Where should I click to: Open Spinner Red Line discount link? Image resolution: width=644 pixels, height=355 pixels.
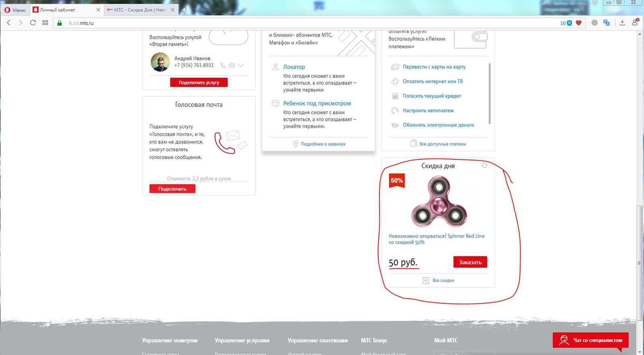tap(436, 239)
